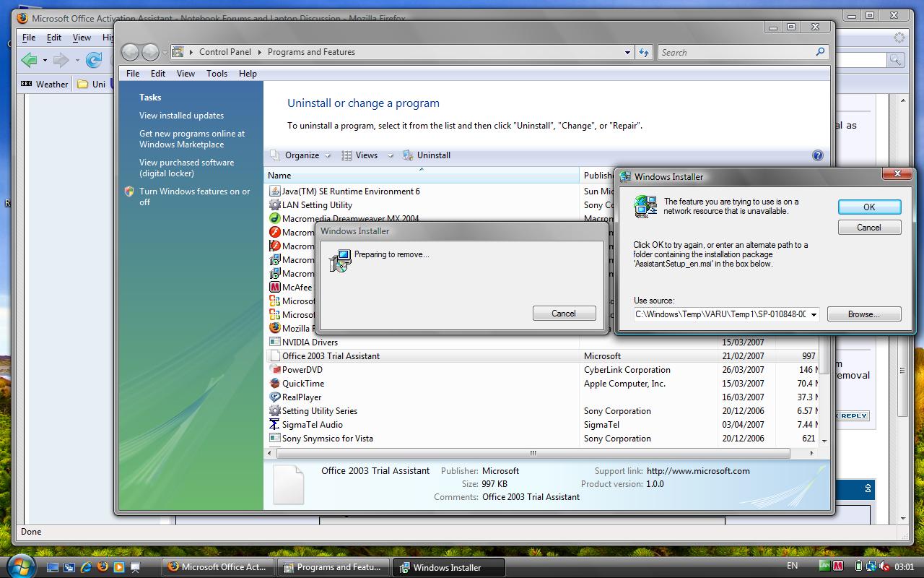Open the Help menu in Programs and Features
Image resolution: width=924 pixels, height=578 pixels.
[x=248, y=74]
